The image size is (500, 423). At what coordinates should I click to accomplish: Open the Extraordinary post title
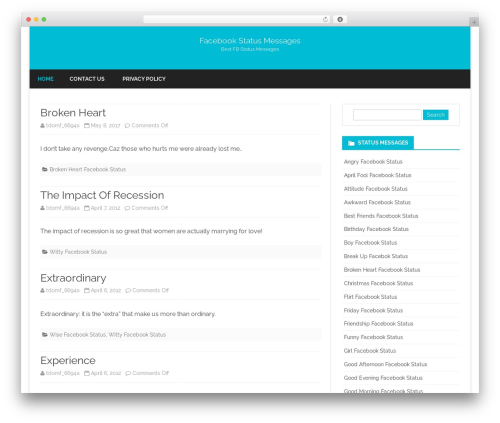[x=73, y=278]
